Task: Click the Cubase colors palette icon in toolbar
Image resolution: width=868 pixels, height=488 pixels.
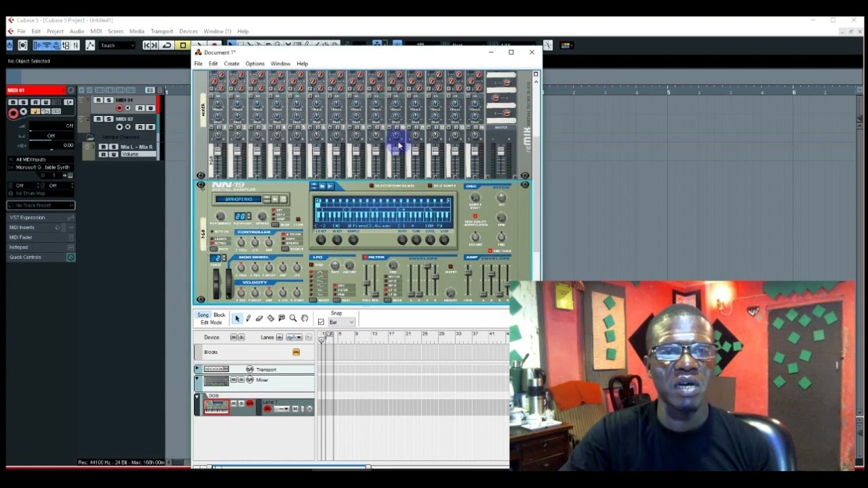Action: point(566,45)
